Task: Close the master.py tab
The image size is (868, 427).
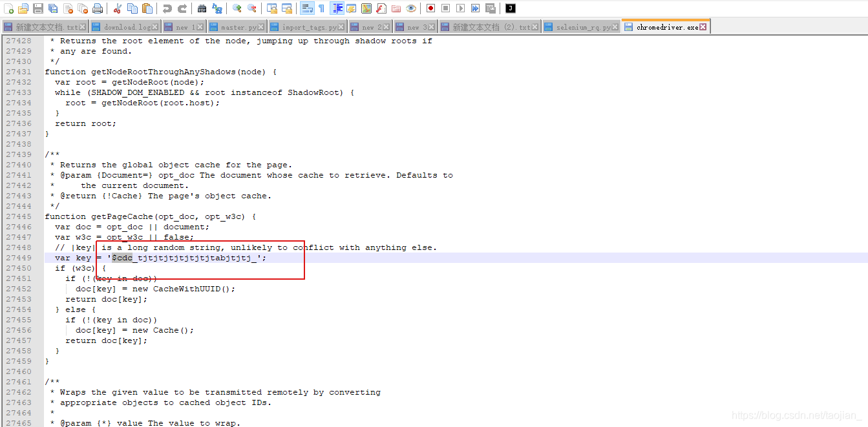Action: pos(261,27)
